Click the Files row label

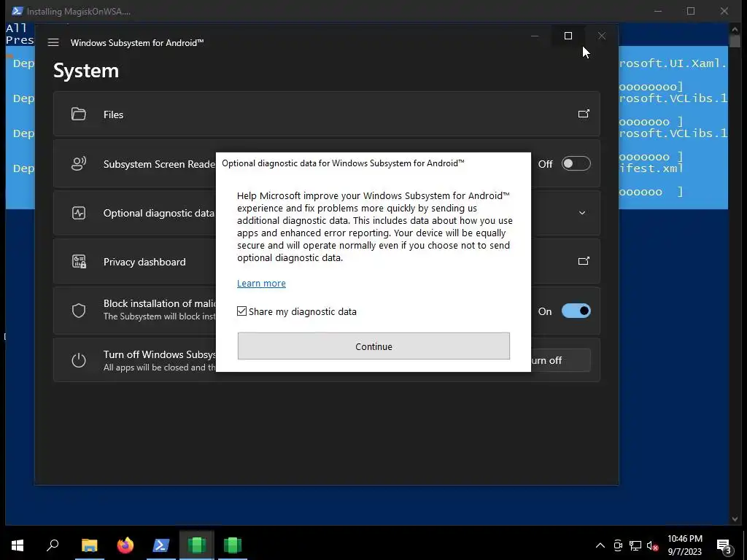tap(113, 114)
